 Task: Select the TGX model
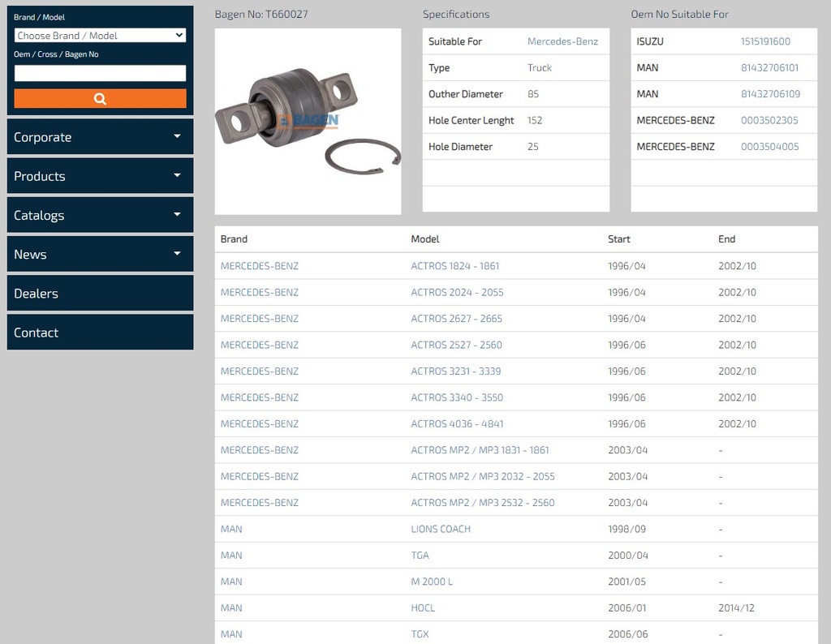click(x=420, y=634)
